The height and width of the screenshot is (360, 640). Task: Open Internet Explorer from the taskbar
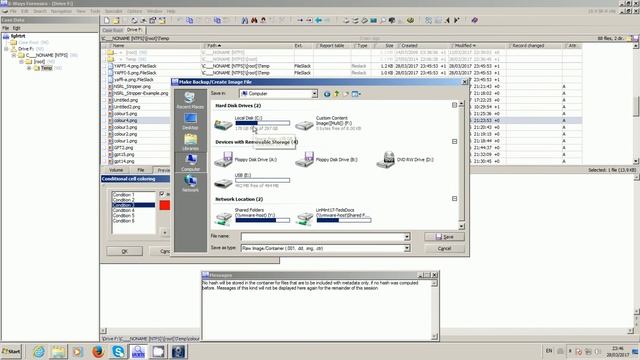coord(39,351)
